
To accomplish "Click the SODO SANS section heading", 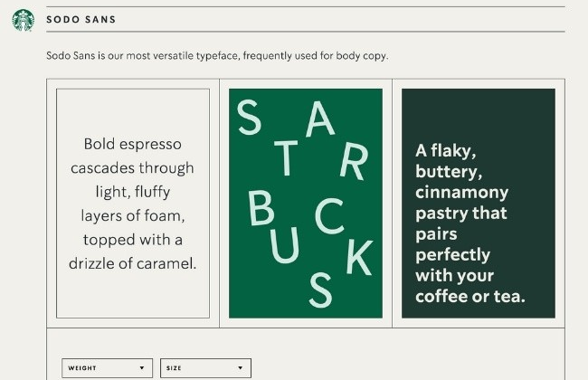I will [x=81, y=20].
